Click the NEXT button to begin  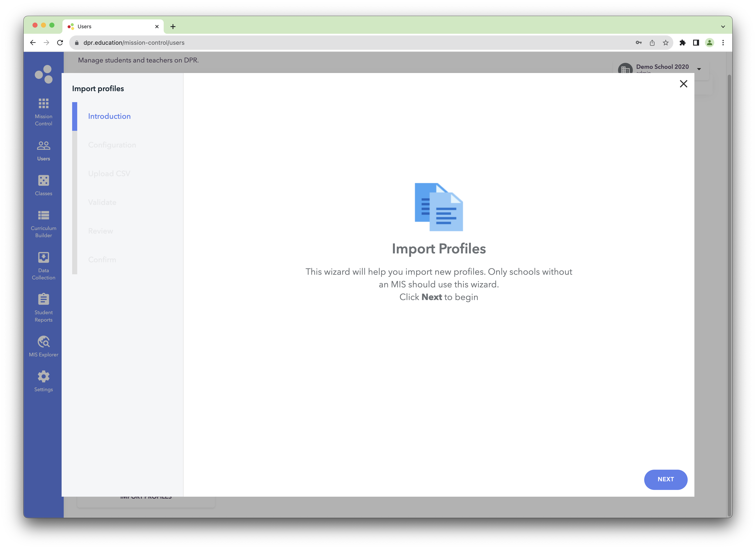666,480
